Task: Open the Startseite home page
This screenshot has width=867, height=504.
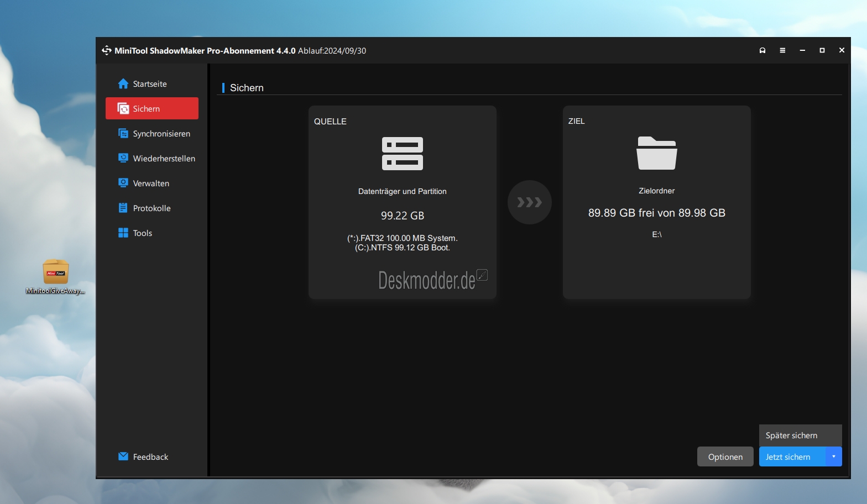Action: click(142, 84)
